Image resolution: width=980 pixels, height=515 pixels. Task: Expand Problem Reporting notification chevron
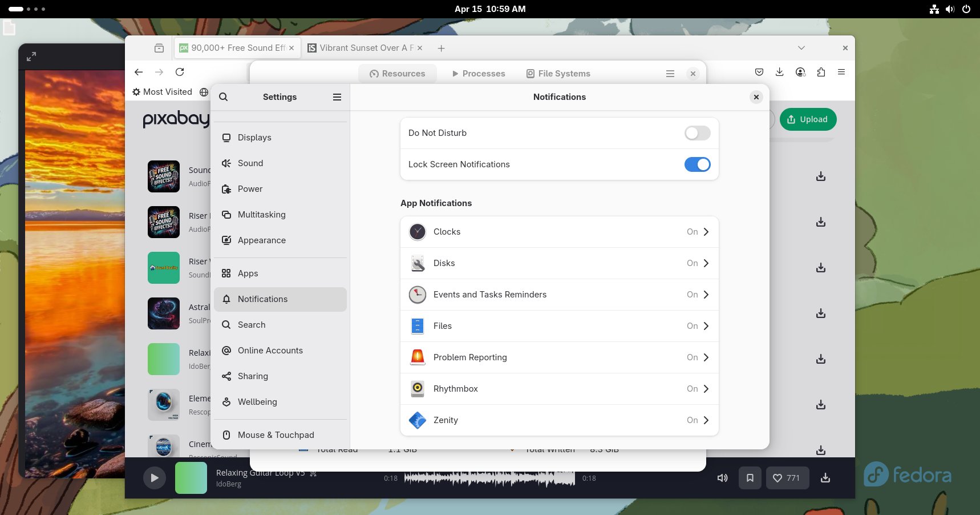coord(706,357)
